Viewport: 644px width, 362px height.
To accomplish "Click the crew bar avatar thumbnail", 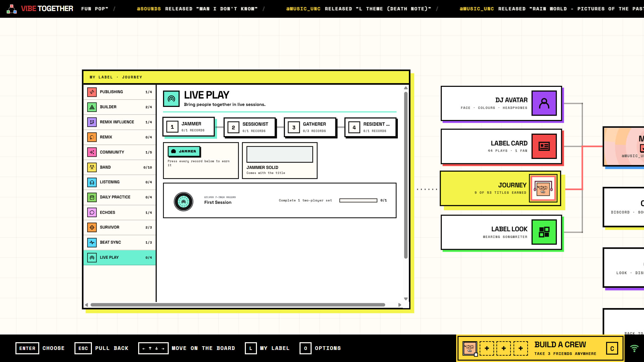I will [x=470, y=349].
